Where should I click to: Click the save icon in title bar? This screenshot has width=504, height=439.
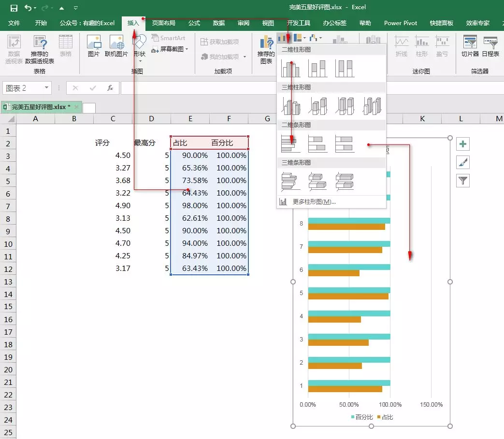pyautogui.click(x=14, y=8)
